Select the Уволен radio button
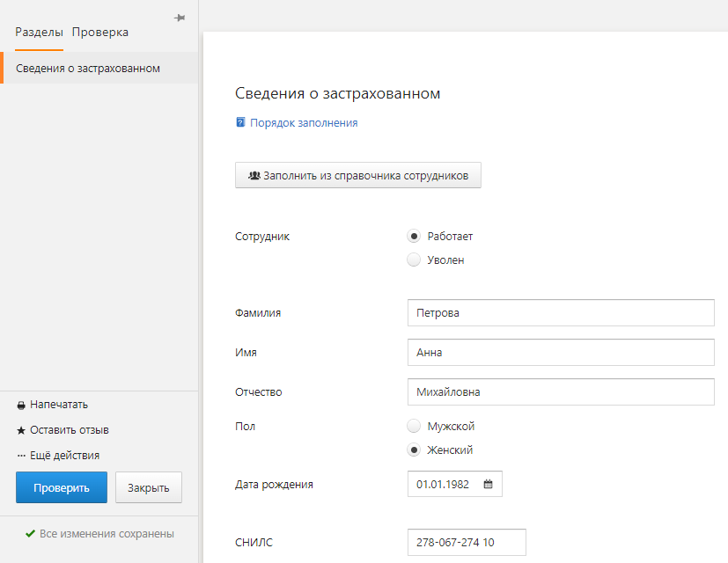The image size is (728, 563). click(x=414, y=260)
